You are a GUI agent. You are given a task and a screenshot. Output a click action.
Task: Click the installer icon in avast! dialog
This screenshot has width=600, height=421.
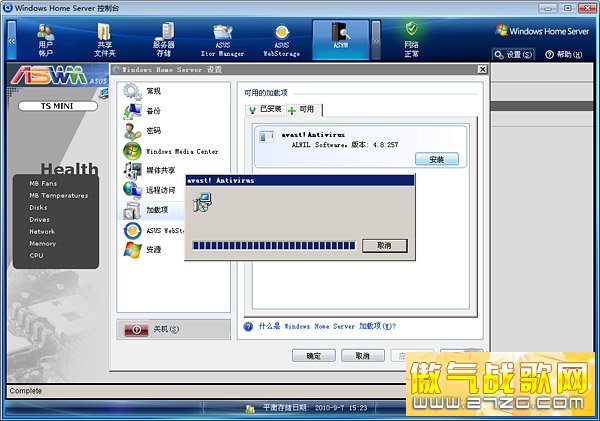(203, 202)
